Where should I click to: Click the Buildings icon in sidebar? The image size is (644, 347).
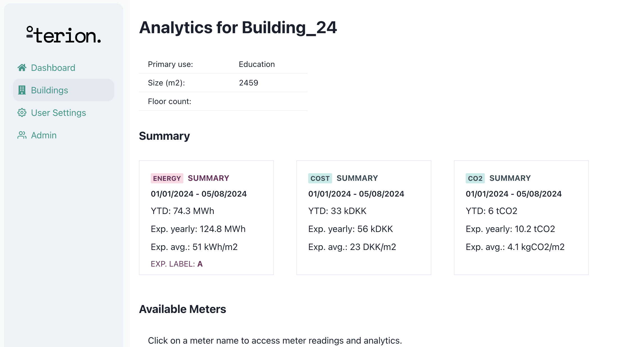pyautogui.click(x=22, y=90)
